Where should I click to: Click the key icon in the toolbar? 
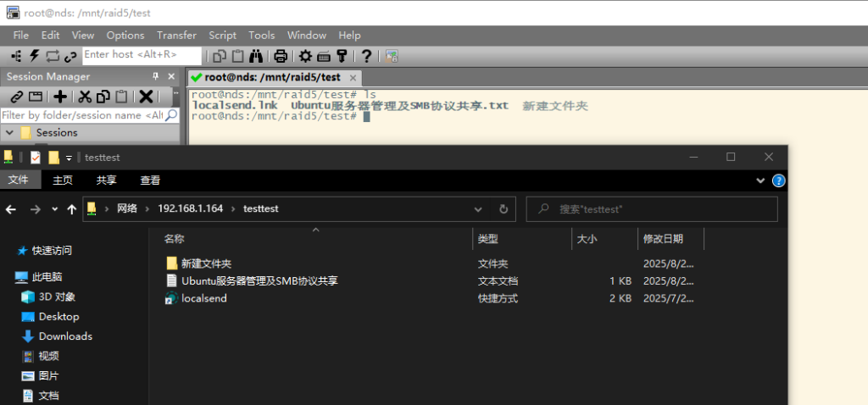pos(342,56)
